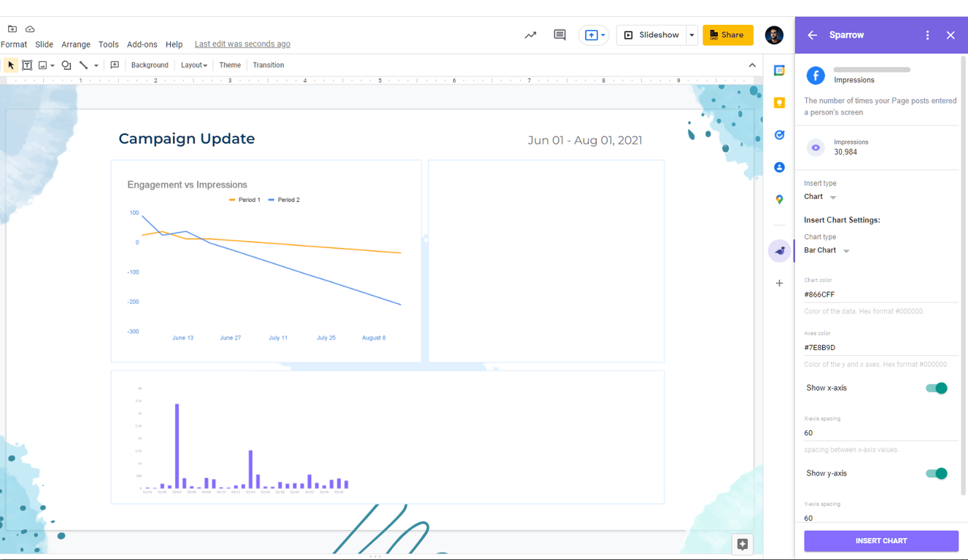The width and height of the screenshot is (968, 560).
Task: Open the Add-ons menu
Action: pyautogui.click(x=142, y=44)
